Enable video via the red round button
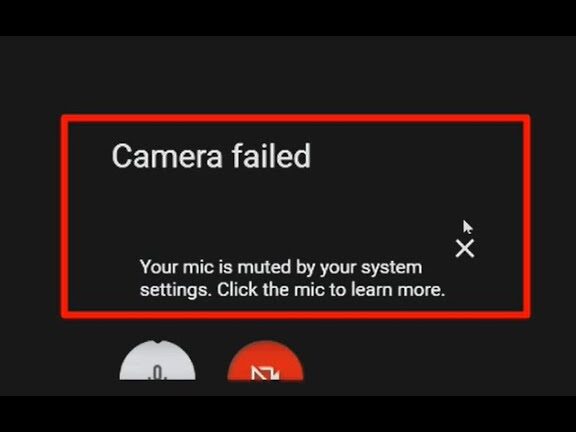Image resolution: width=576 pixels, height=432 pixels. pyautogui.click(x=266, y=361)
